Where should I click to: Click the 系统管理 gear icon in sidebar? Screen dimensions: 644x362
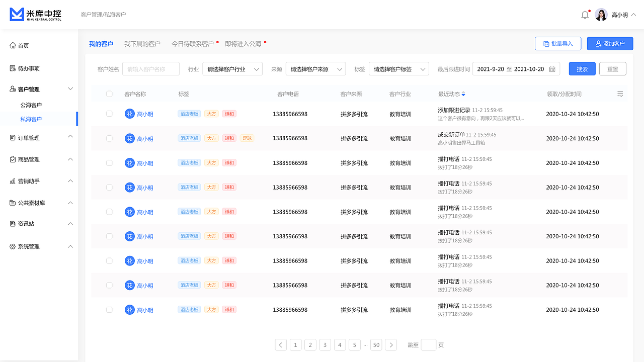pos(13,247)
